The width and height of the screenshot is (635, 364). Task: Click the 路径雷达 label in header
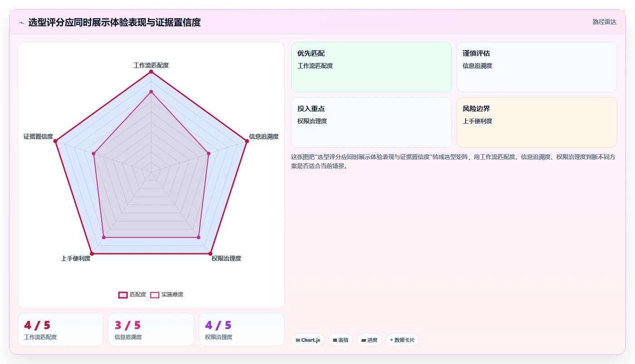pyautogui.click(x=605, y=22)
